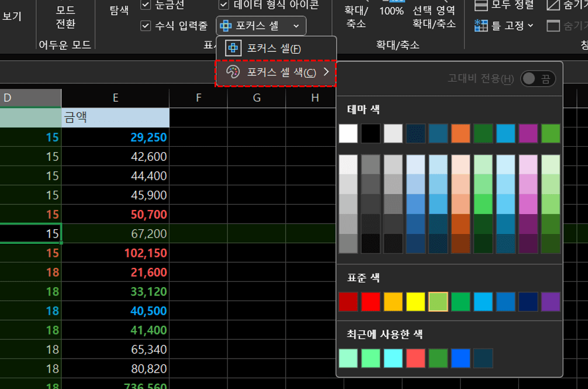This screenshot has width=588, height=389.
Task: Pick the orange theme color swatch
Action: (460, 133)
